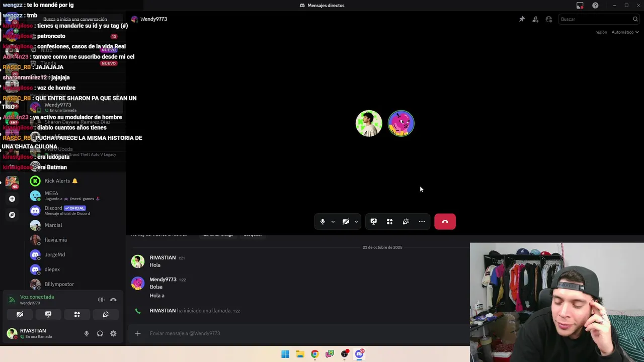This screenshot has width=644, height=362.
Task: Open Discord OFICIAL message
Action: click(x=75, y=210)
